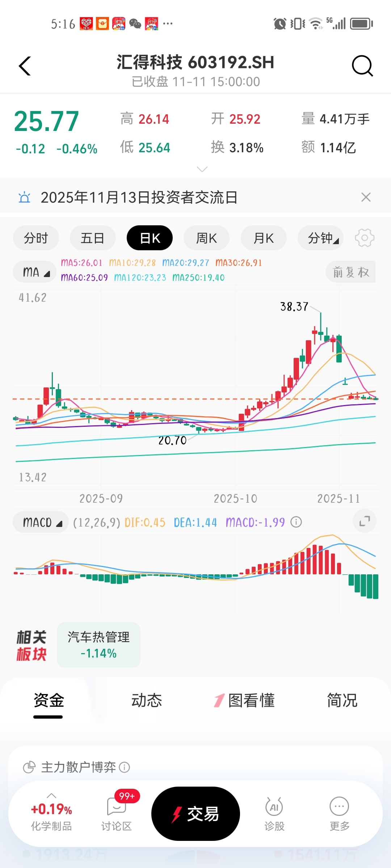Tap the 量 4.41万手 volume value
Viewport: 391px width, 868px height.
click(x=345, y=119)
